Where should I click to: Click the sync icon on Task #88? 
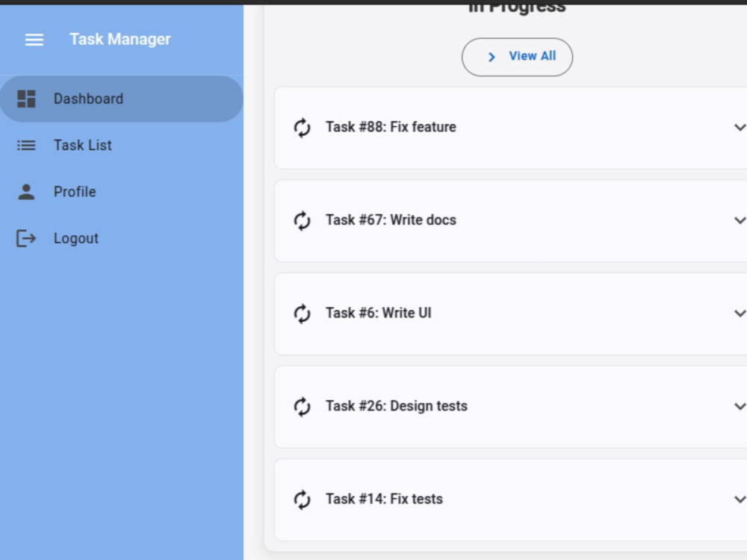tap(302, 128)
